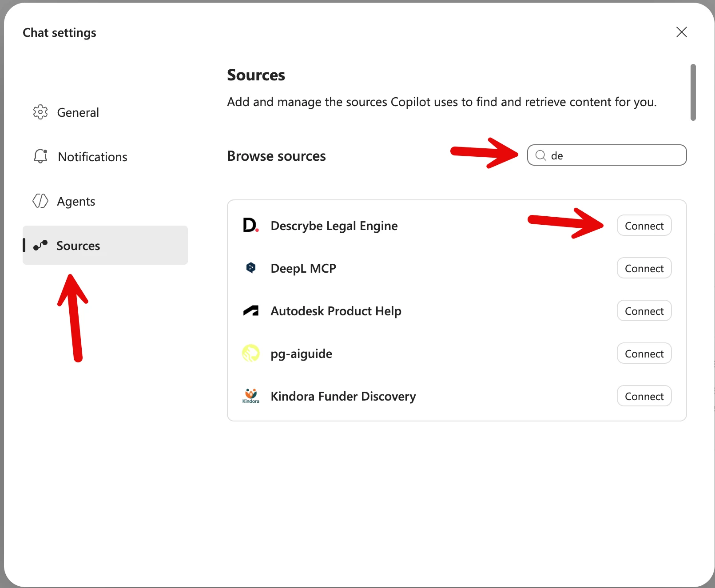Screen dimensions: 715x588
Task: Click the Descrybe Legal Engine name
Action: (x=334, y=226)
